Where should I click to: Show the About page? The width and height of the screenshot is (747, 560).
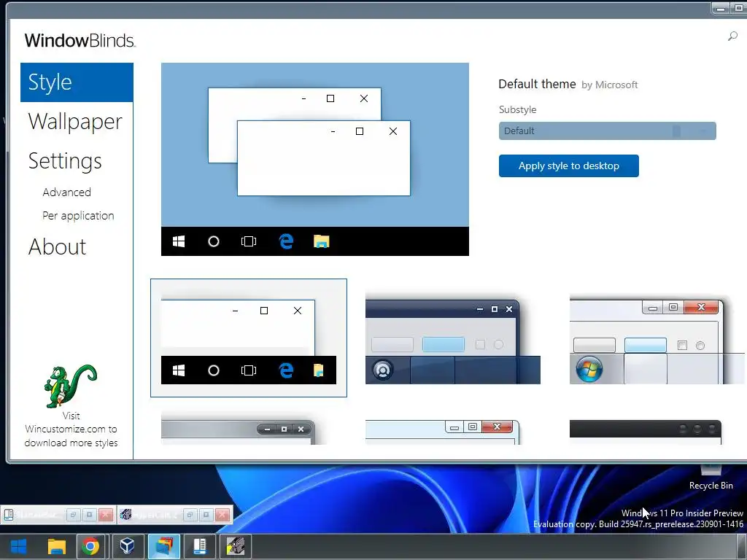(x=57, y=246)
